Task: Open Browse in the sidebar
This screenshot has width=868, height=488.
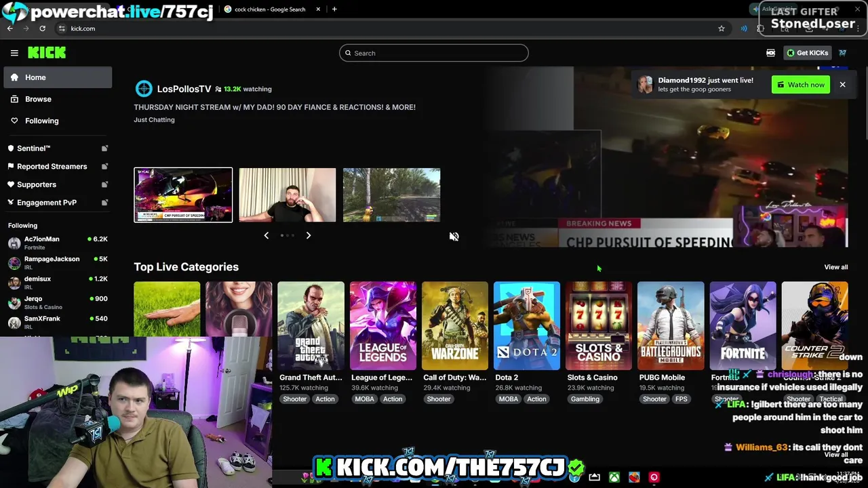Action: [x=58, y=99]
